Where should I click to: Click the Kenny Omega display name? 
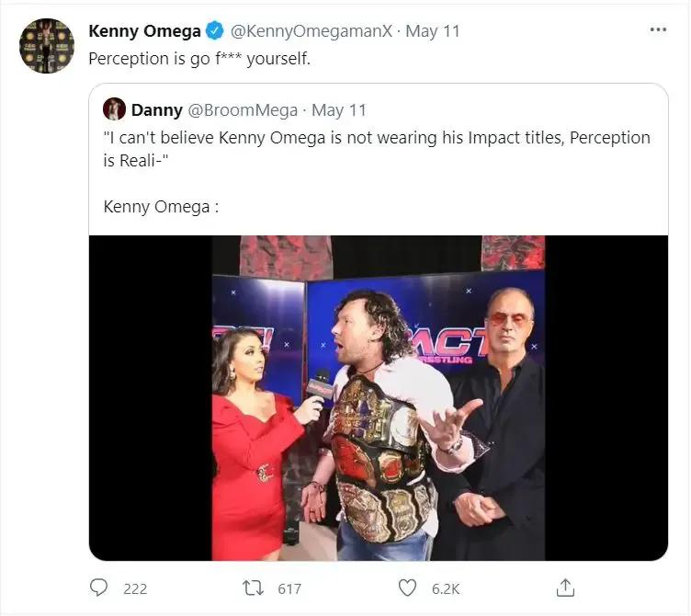144,31
